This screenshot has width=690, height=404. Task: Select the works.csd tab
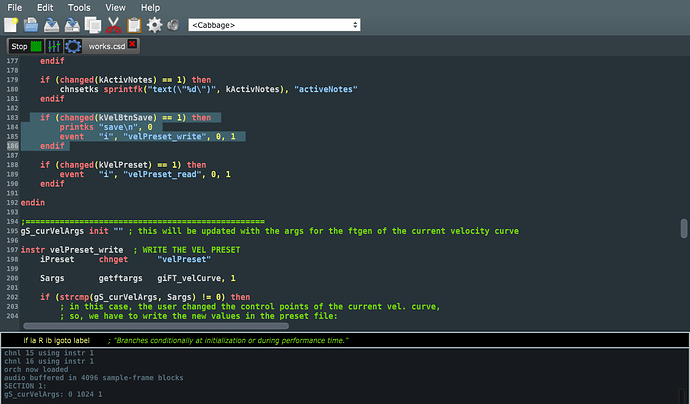[106, 46]
